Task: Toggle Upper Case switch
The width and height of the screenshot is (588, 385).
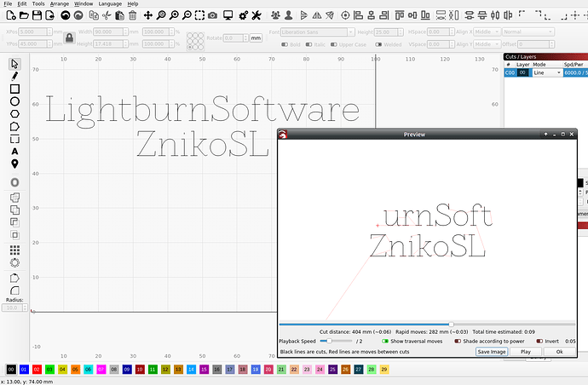Action: tap(334, 44)
